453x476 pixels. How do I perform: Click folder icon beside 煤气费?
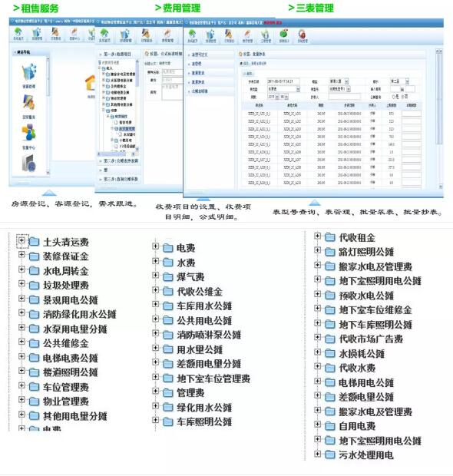(167, 277)
